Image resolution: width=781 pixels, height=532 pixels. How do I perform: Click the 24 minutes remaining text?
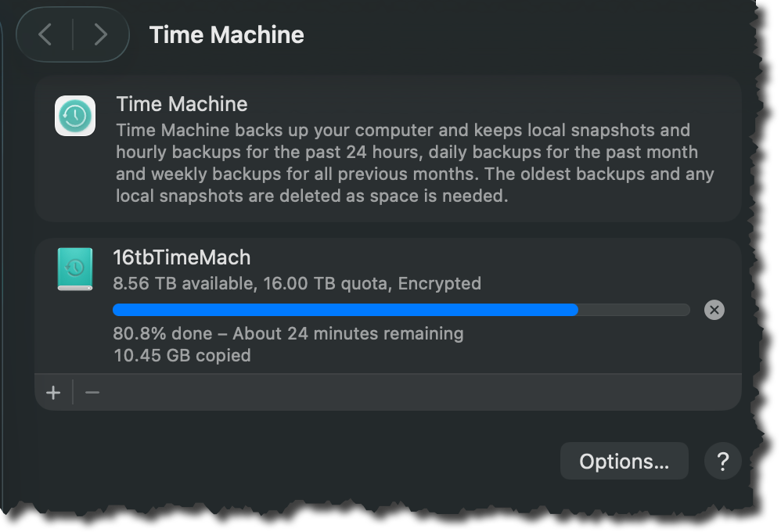(349, 333)
